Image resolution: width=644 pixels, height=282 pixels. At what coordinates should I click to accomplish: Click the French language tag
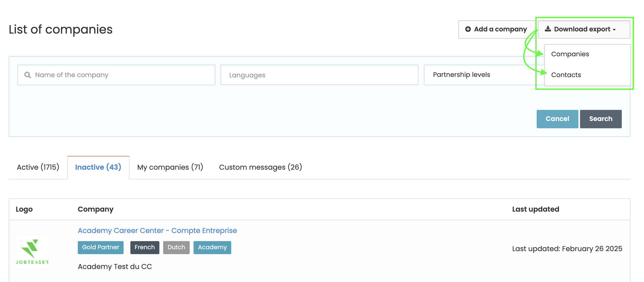144,247
